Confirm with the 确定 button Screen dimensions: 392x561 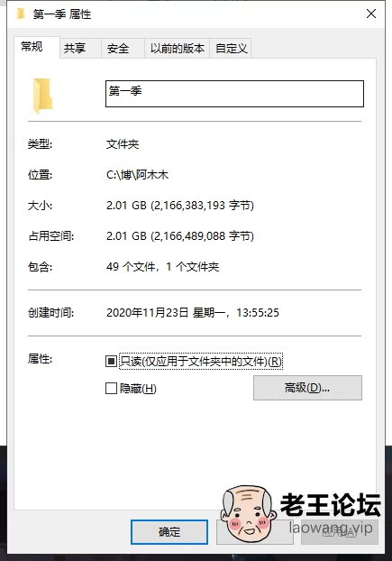[169, 532]
